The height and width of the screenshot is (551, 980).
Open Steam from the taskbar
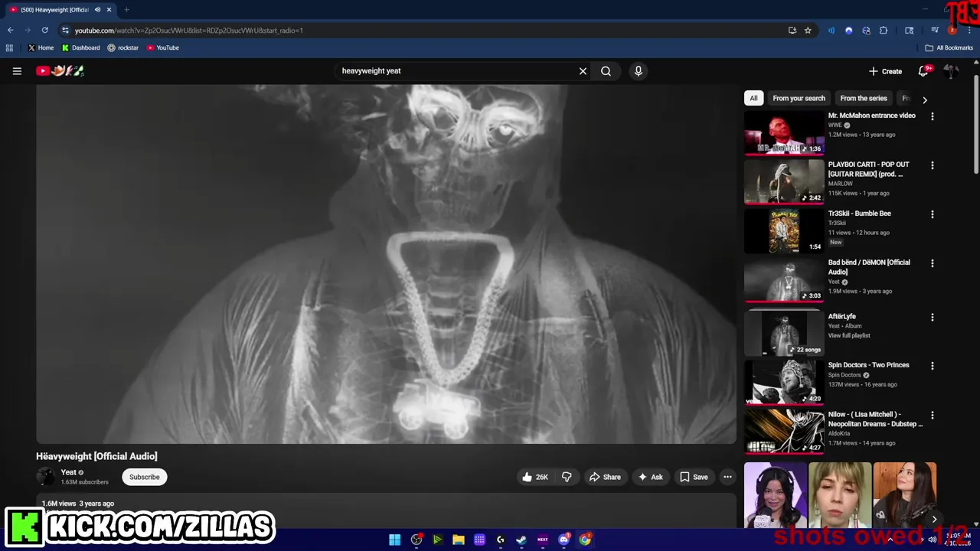(521, 540)
